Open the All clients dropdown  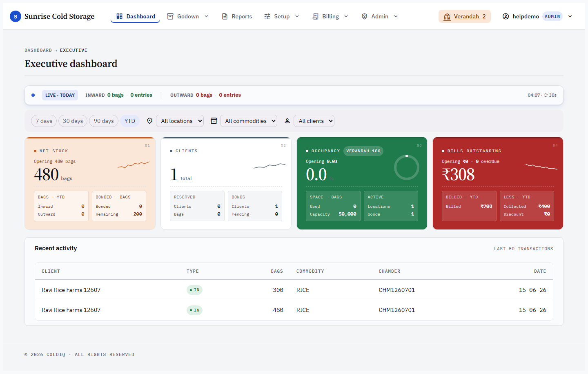pyautogui.click(x=314, y=121)
